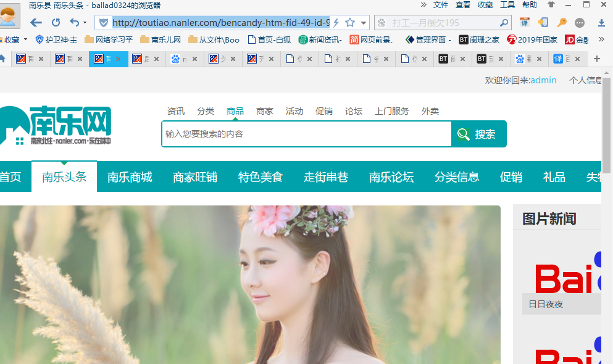Open a new tab with plus button
613x364 pixels.
(x=596, y=59)
